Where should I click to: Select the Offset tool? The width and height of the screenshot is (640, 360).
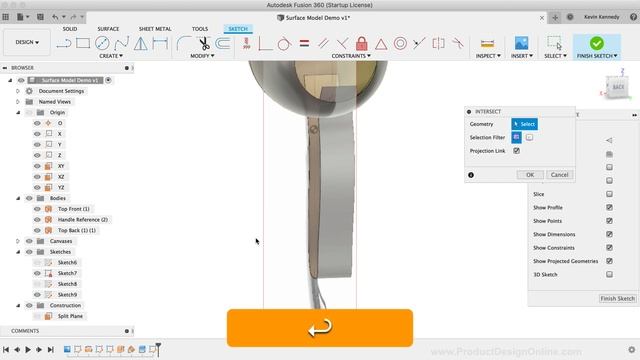pyautogui.click(x=222, y=43)
